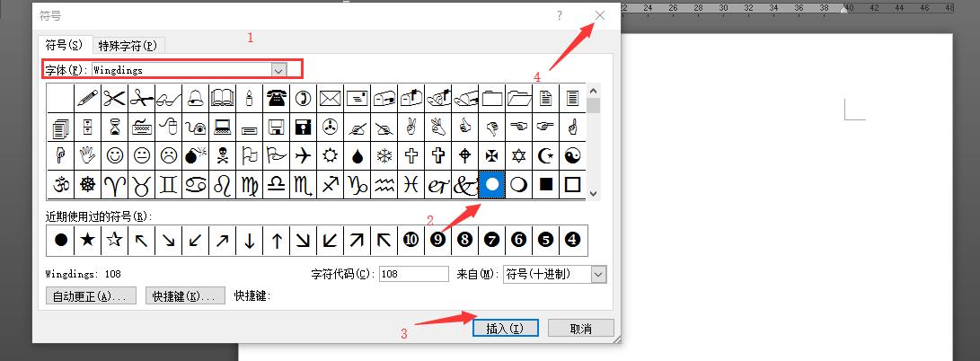Screen dimensions: 980x361
Task: Open the 来自 符号(十进制) dropdown
Action: point(599,274)
